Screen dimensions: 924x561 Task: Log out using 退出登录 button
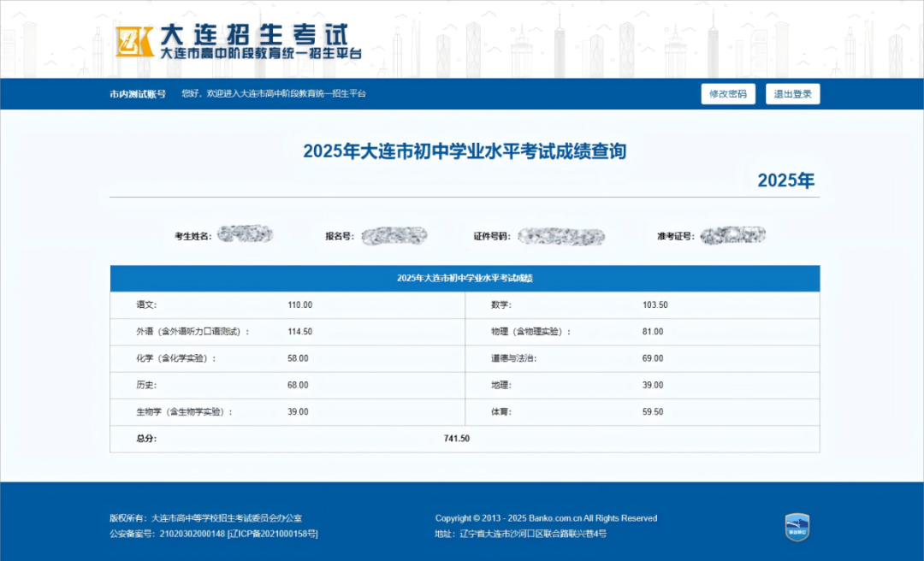coord(792,94)
